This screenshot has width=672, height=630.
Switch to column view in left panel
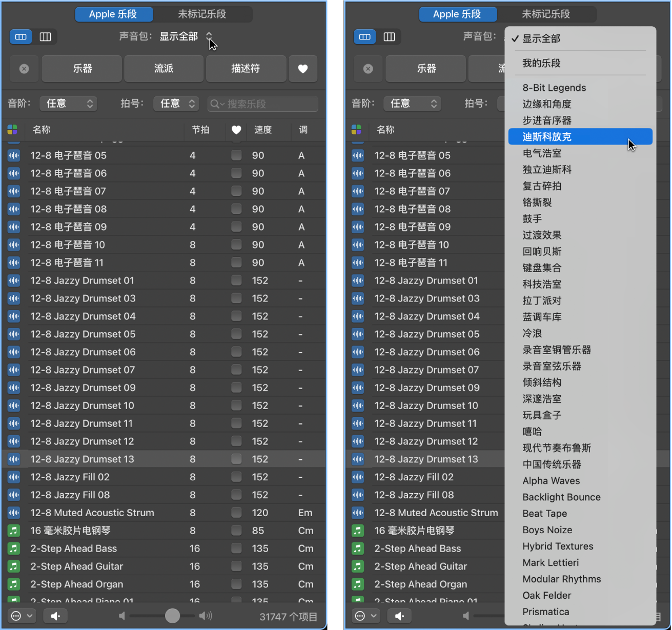(45, 36)
